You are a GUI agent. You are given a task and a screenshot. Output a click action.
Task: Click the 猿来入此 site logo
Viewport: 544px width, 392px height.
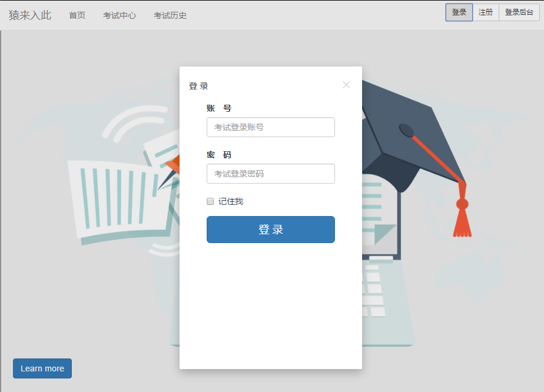(x=29, y=15)
